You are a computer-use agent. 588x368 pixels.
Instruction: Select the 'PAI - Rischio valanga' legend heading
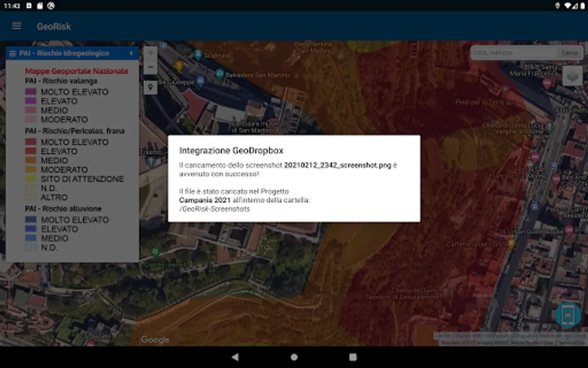(61, 81)
